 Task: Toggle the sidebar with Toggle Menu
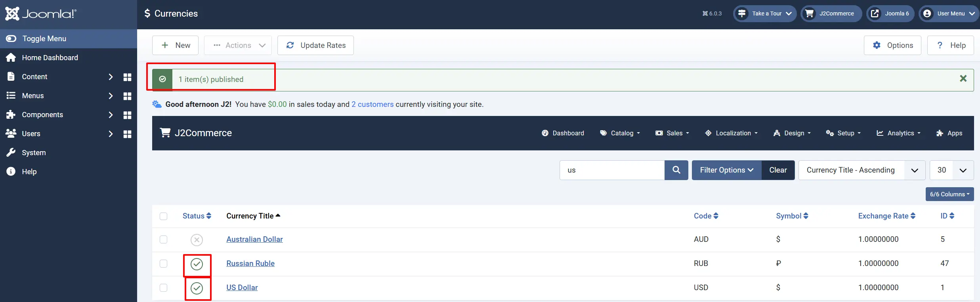[x=69, y=39]
